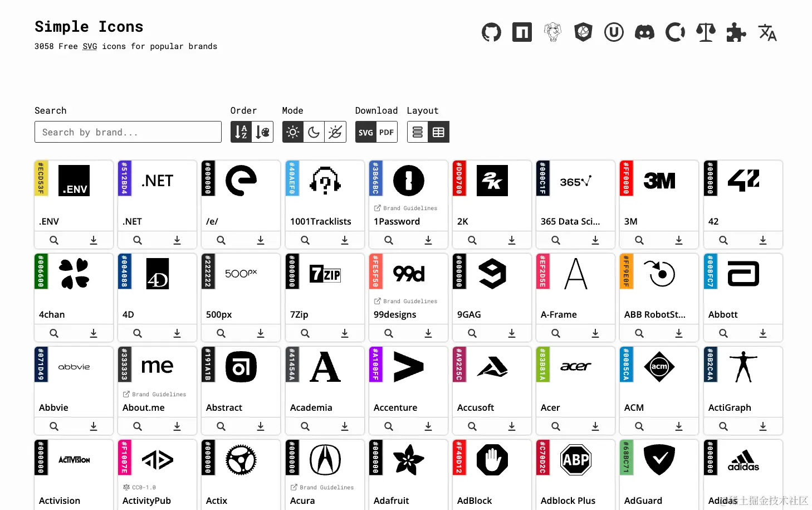
Task: Open the language translation icon
Action: click(x=767, y=32)
